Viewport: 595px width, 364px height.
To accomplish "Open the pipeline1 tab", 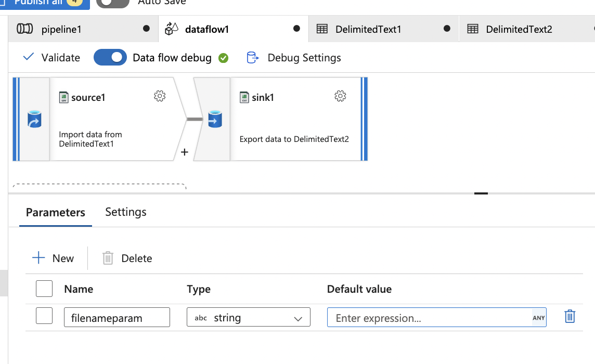I will click(x=61, y=29).
